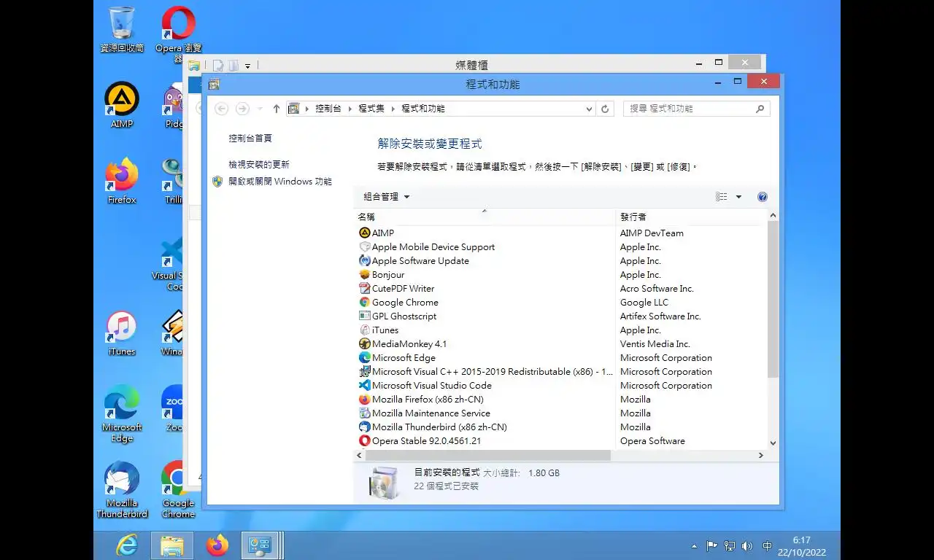Click the horizontal scrollbar thumb
Screen dimensions: 934x560
(487, 455)
